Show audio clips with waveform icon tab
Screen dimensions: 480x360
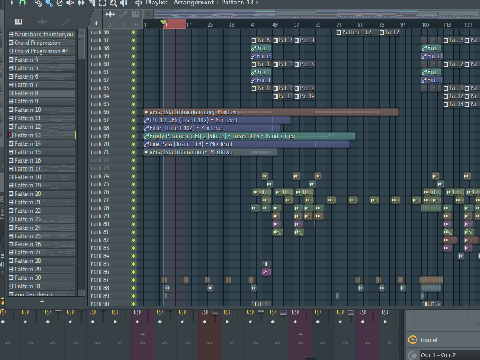point(42,22)
